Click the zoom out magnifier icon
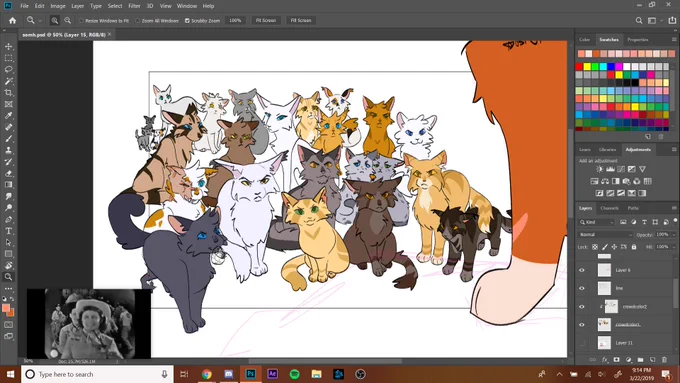680x383 pixels. 68,20
